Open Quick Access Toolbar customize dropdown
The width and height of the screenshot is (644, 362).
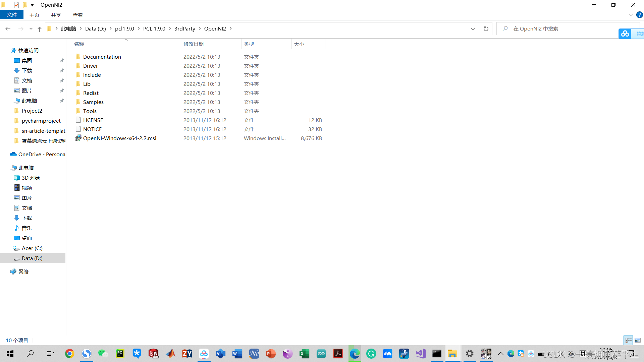32,5
